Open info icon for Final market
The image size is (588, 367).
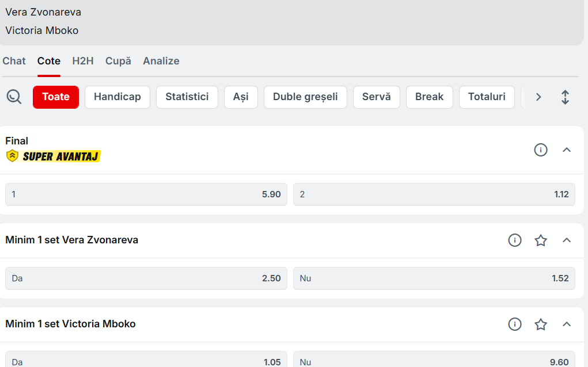coord(540,150)
